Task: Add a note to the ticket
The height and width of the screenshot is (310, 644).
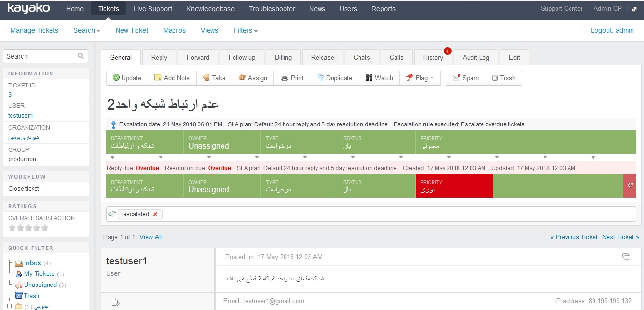Action: 172,78
